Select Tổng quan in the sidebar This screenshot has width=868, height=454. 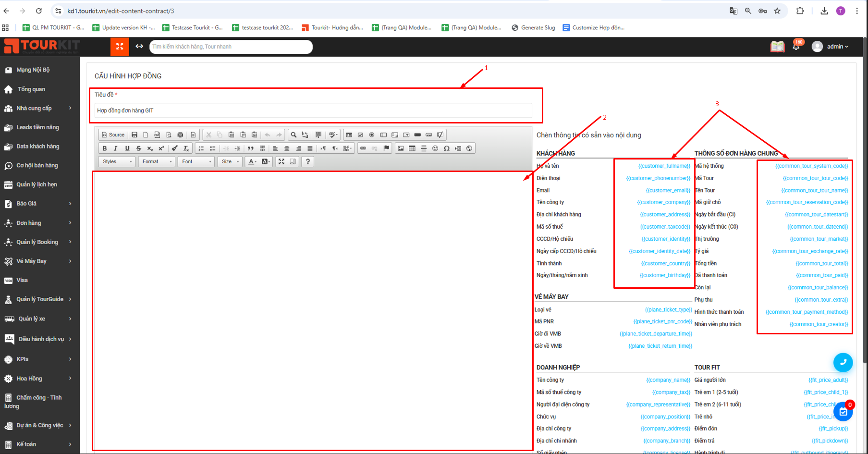click(31, 89)
